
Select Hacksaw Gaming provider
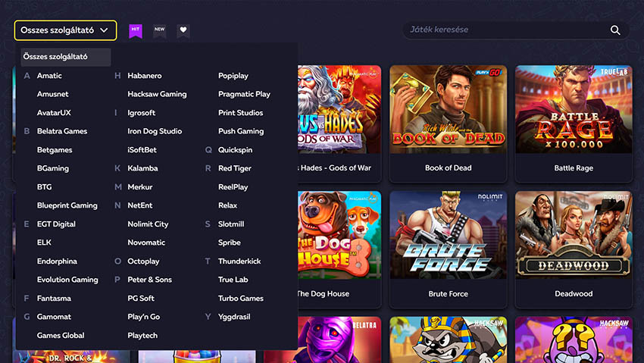(157, 94)
